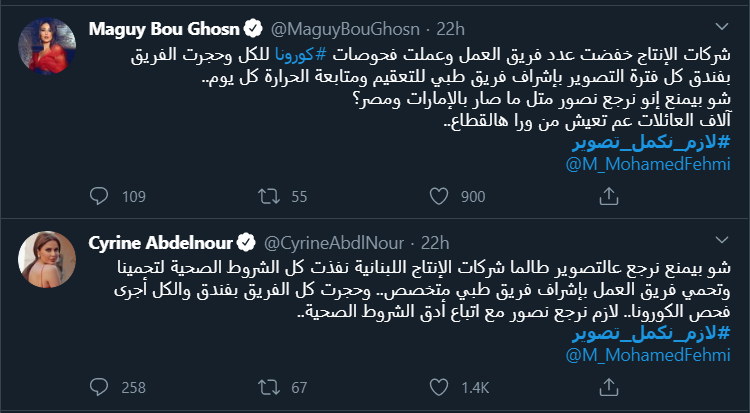This screenshot has width=750, height=413.
Task: Open Cyrine Abdelnour's profile picture
Action: [x=45, y=260]
